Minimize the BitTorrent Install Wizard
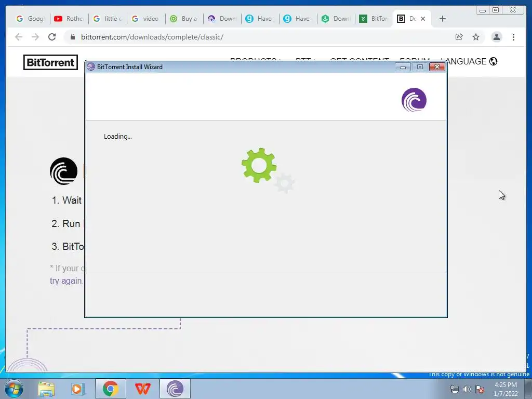The height and width of the screenshot is (399, 532). (403, 67)
